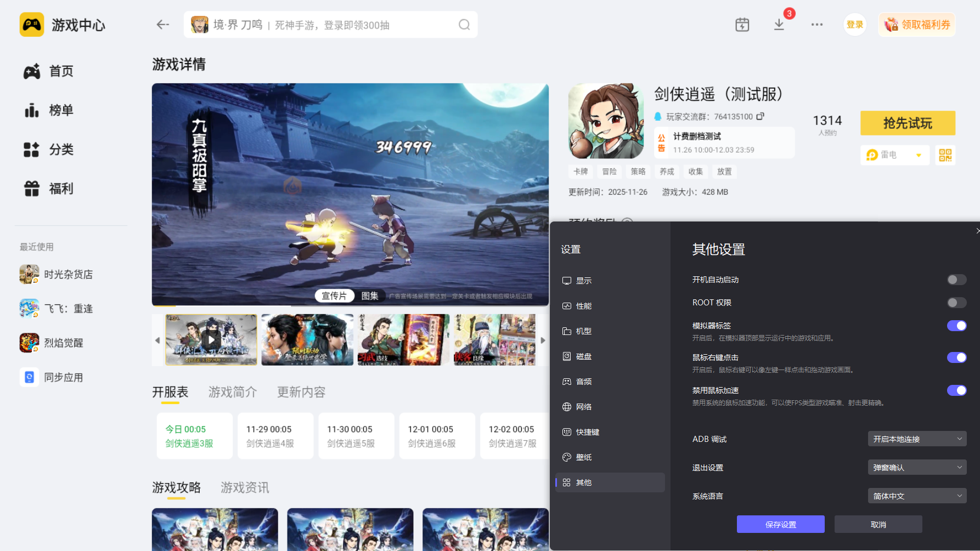
Task: Open the 系统语言 language dropdown
Action: tap(917, 496)
